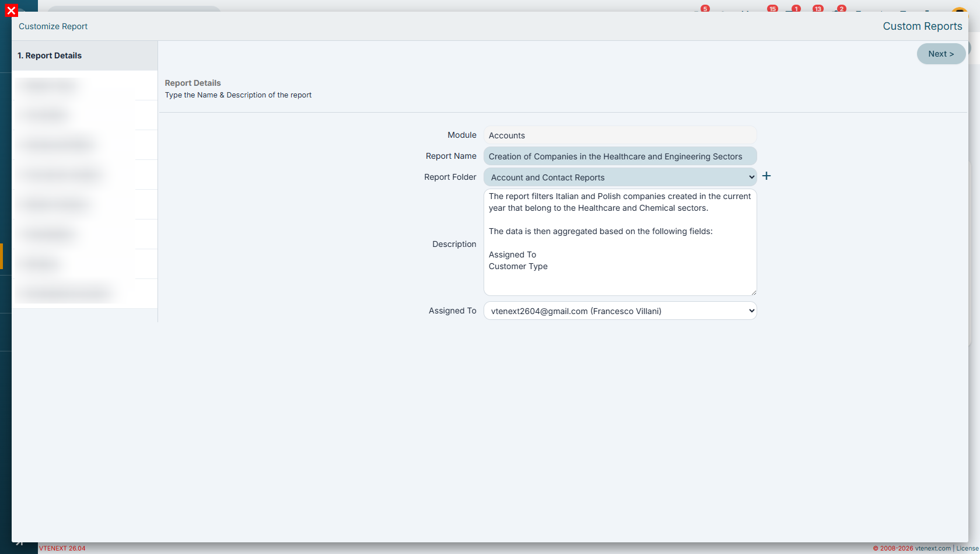The width and height of the screenshot is (980, 554).
Task: Click the vtenext.com footer link
Action: pyautogui.click(x=933, y=548)
